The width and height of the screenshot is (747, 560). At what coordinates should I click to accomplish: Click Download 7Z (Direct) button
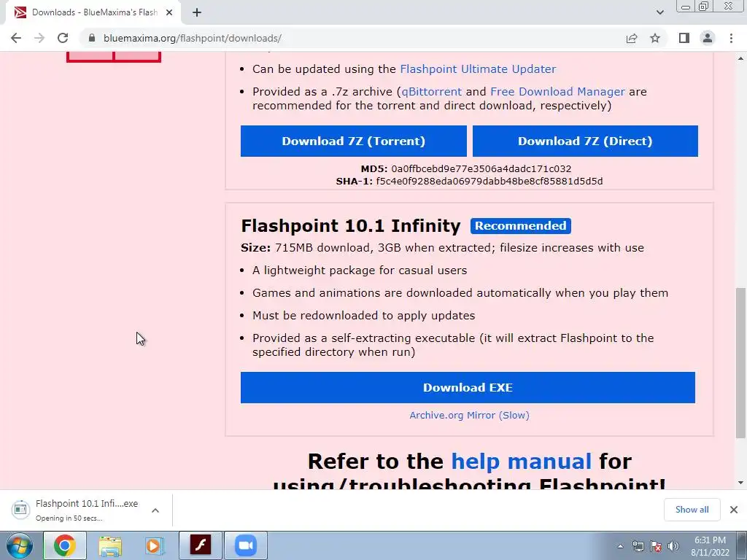(585, 141)
